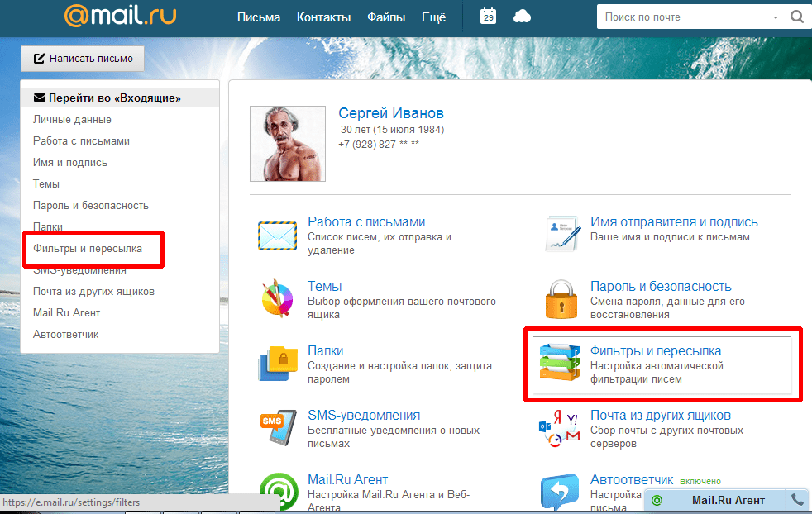This screenshot has width=812, height=514.
Task: Click the Автоответчик reply arrow icon
Action: [x=560, y=492]
